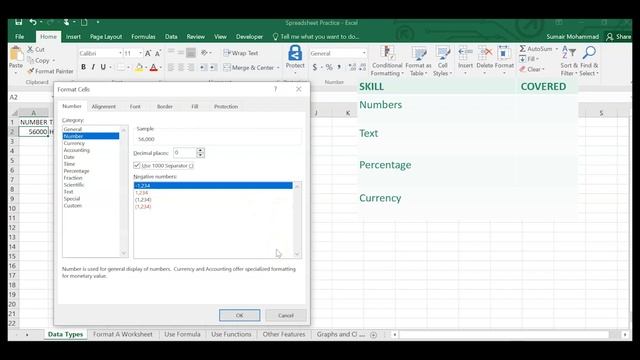Open Find & Select menu
Screen dimensions: 640x360
(x=589, y=61)
